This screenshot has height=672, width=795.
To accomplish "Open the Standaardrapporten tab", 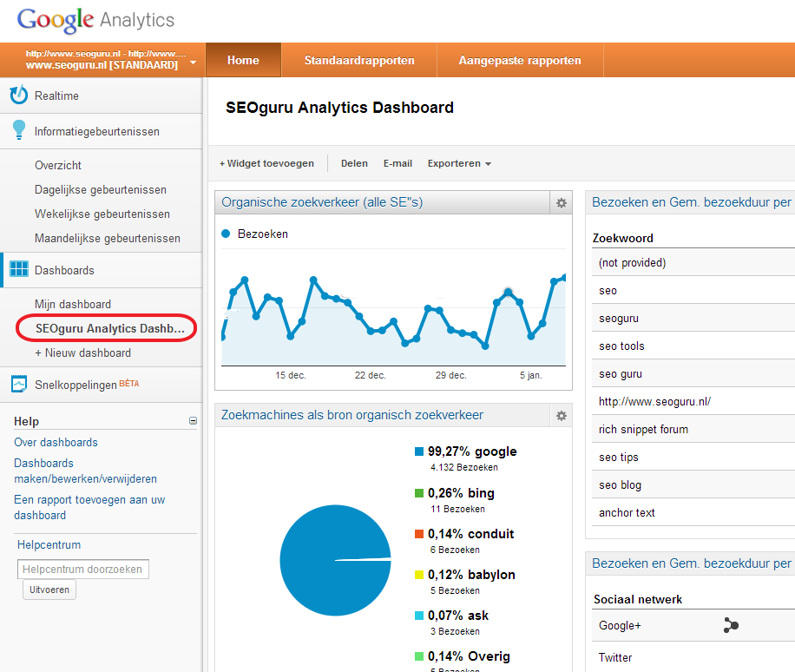I will point(359,61).
